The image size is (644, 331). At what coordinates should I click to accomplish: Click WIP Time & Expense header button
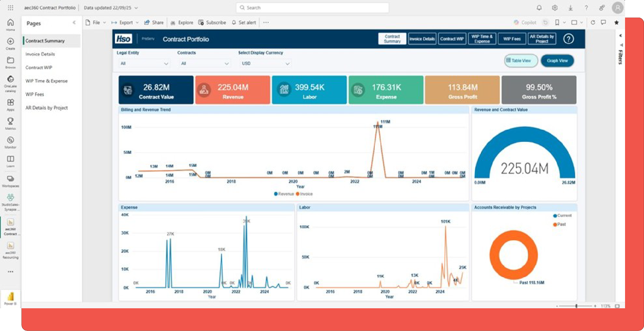click(482, 39)
